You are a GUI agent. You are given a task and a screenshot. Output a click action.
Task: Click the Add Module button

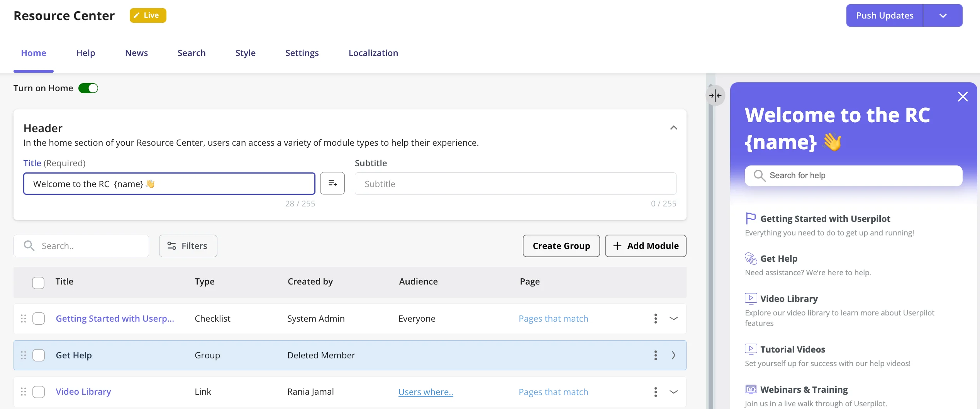click(646, 246)
